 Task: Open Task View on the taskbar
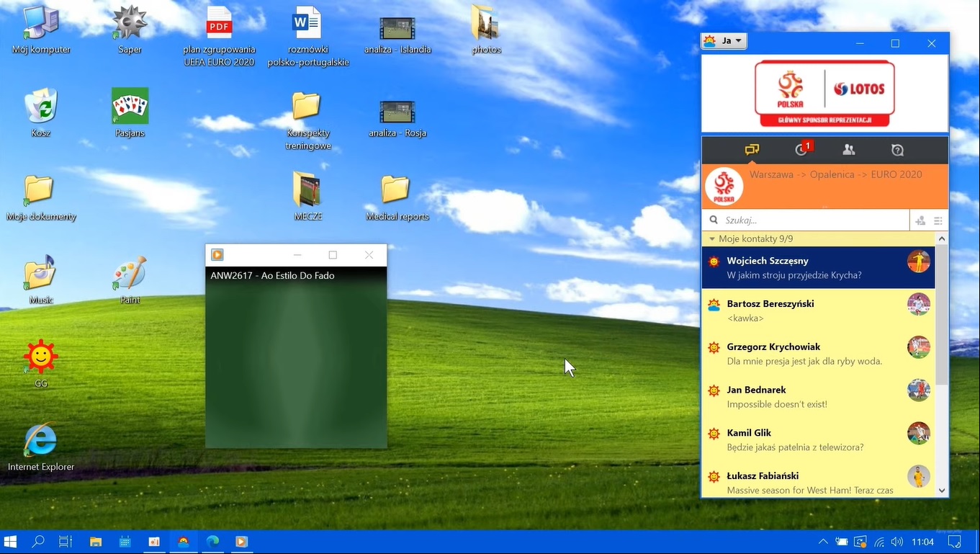[x=66, y=542]
